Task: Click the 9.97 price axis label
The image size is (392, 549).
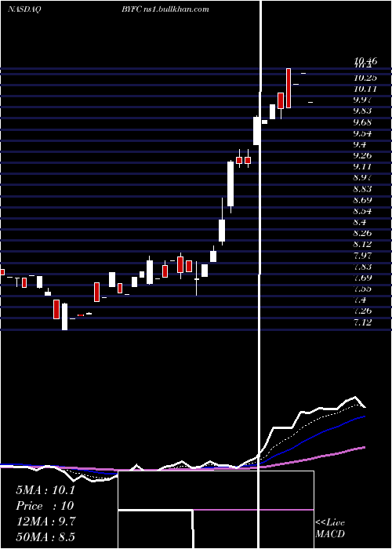Action: tap(364, 100)
